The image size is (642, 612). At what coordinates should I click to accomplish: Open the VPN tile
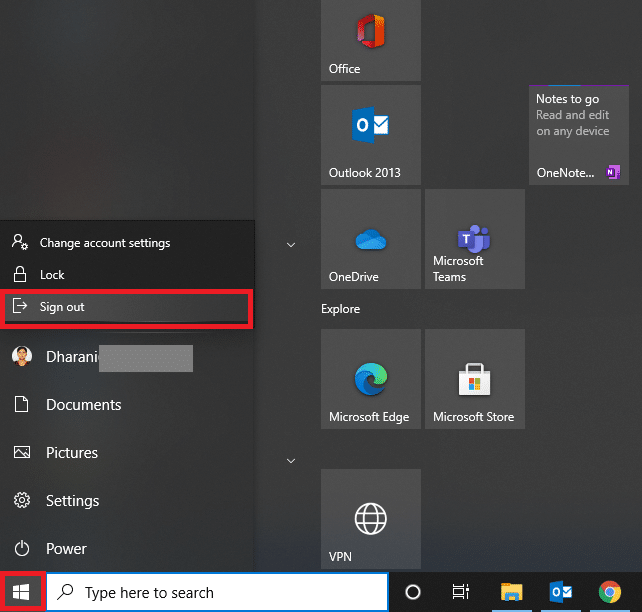pyautogui.click(x=370, y=519)
